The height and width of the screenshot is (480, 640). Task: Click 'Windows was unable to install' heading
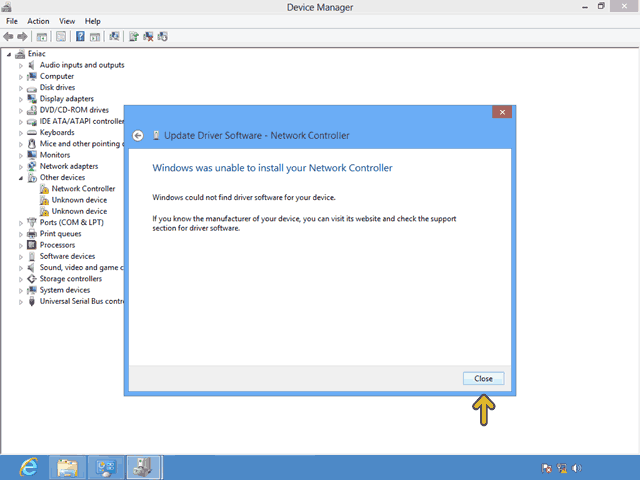(272, 168)
